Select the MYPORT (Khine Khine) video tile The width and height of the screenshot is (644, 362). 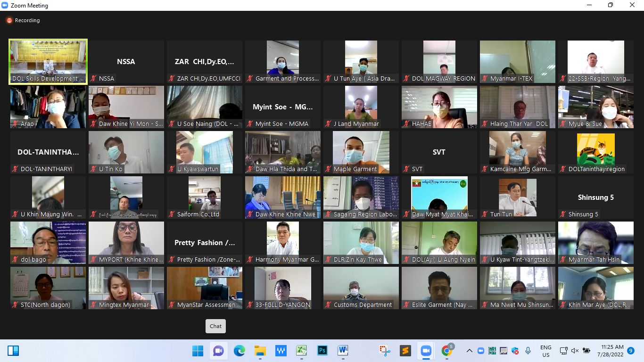point(126,243)
